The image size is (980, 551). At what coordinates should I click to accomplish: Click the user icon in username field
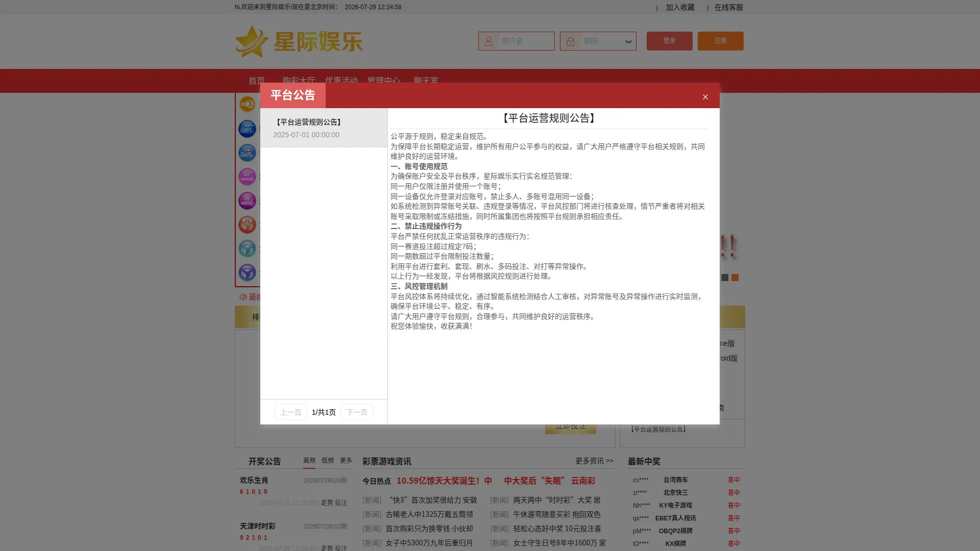488,41
